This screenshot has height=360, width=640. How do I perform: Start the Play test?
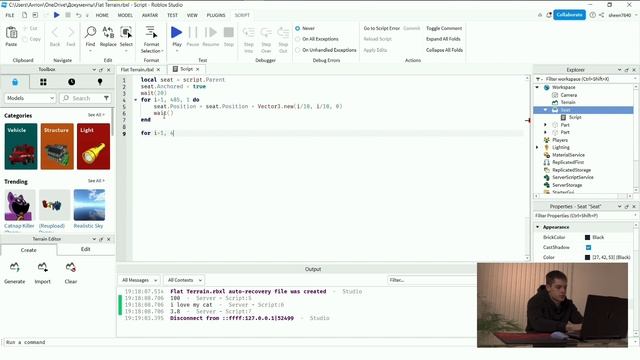tap(177, 37)
